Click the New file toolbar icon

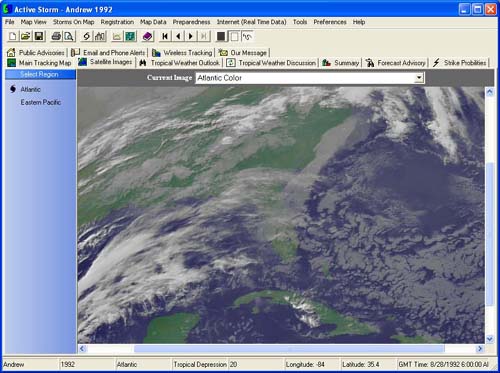[x=13, y=36]
